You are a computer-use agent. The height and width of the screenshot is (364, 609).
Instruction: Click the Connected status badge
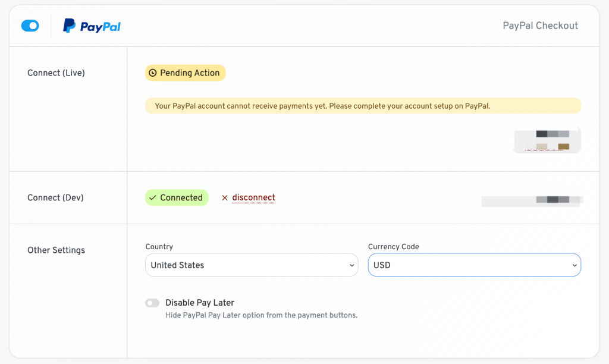[177, 197]
